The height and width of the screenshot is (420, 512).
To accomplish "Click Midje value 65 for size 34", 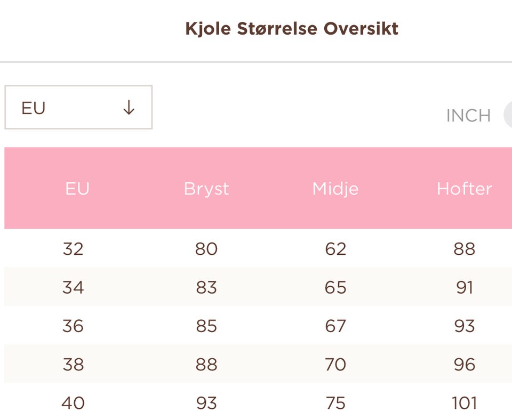I will (335, 287).
